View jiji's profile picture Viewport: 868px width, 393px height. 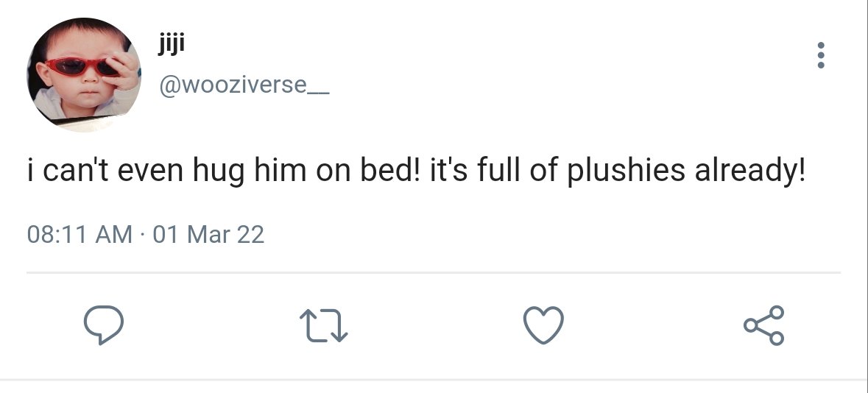pyautogui.click(x=84, y=75)
